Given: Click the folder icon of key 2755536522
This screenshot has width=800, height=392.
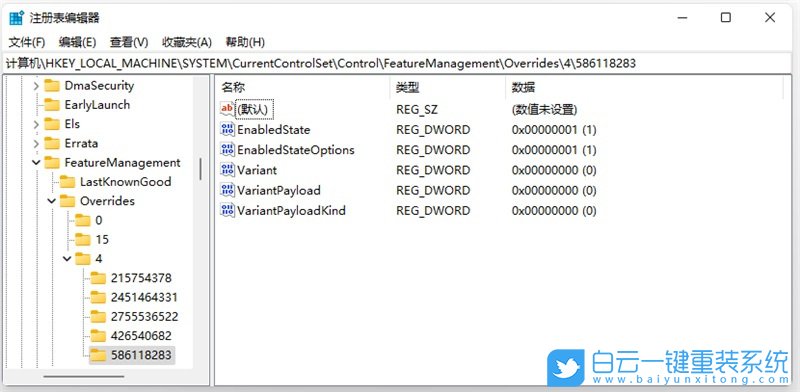Looking at the screenshot, I should [98, 316].
